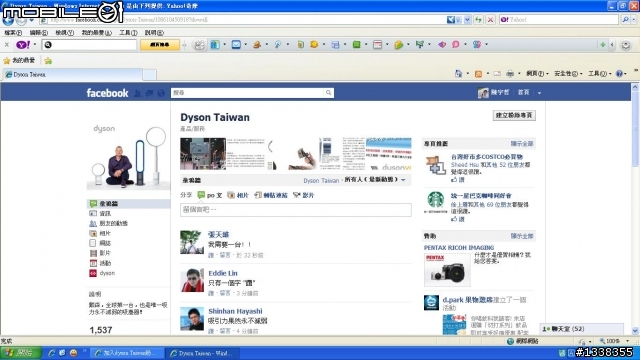Click the Facebook logo
640x360 pixels.
[107, 93]
